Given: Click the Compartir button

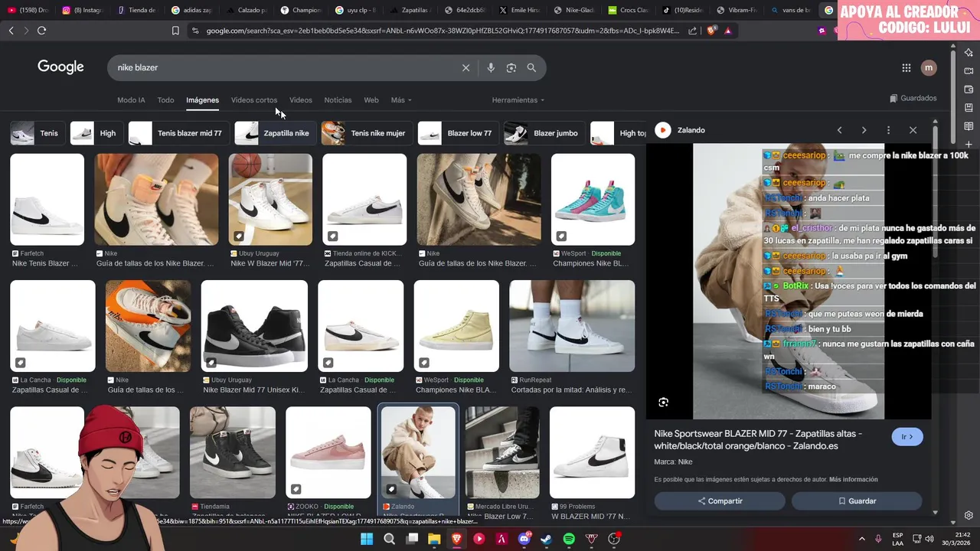Looking at the screenshot, I should coord(720,501).
